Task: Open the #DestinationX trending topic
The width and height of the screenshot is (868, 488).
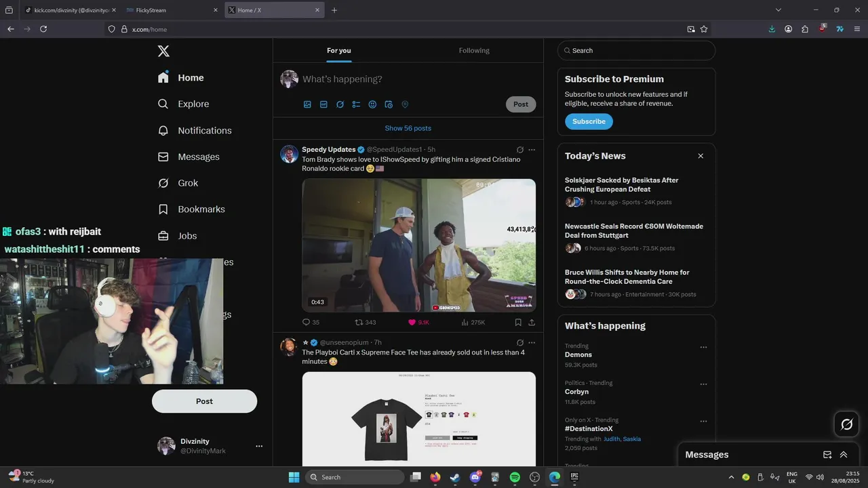Action: pyautogui.click(x=589, y=429)
